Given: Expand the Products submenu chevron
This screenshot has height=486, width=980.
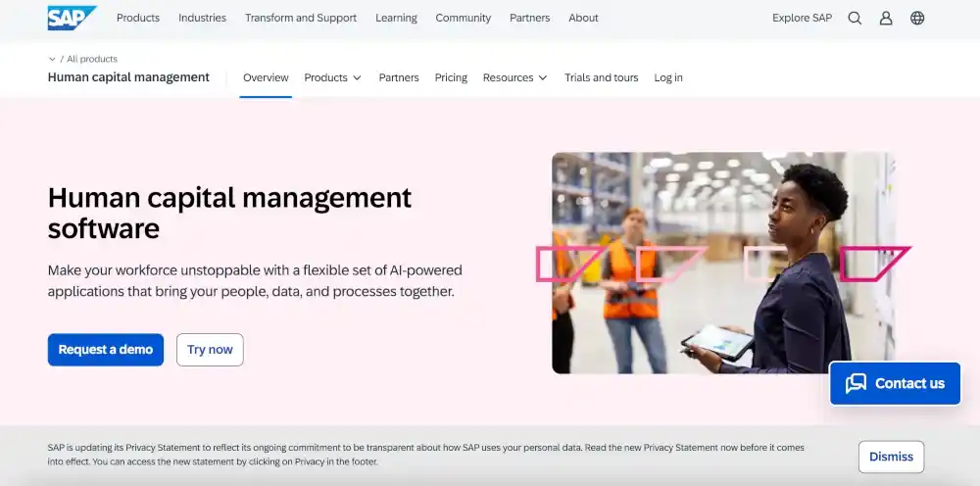Looking at the screenshot, I should (357, 78).
